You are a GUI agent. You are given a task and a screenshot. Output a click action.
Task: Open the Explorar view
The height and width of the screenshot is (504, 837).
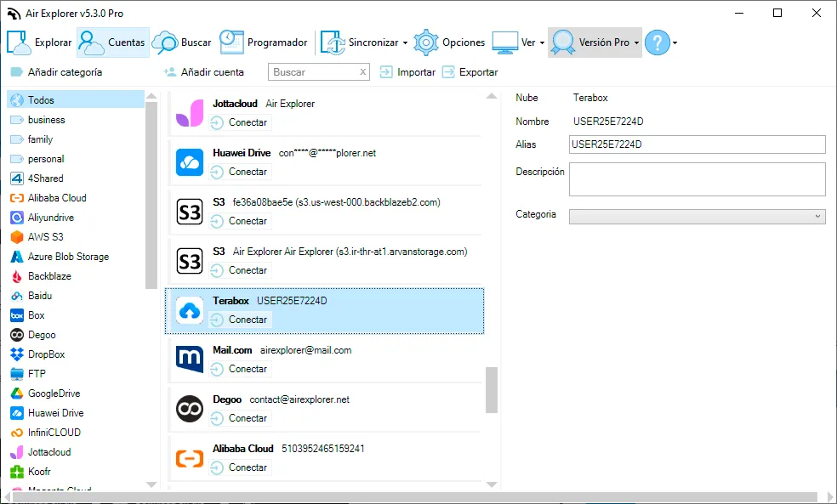tap(39, 42)
